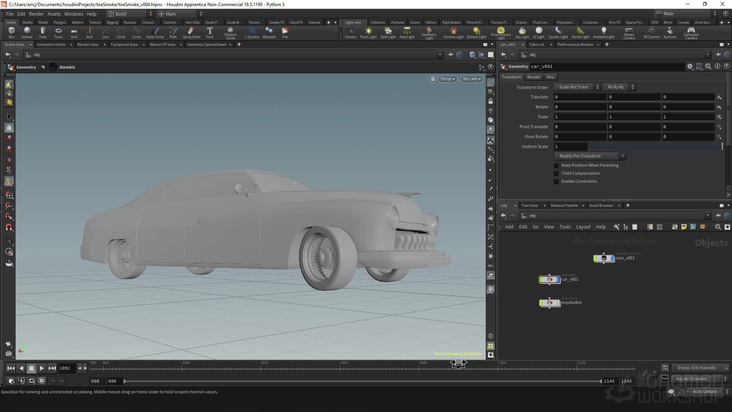Screen dimensions: 732x412
Task: Open the parameter pane gear menu
Action: [x=689, y=66]
